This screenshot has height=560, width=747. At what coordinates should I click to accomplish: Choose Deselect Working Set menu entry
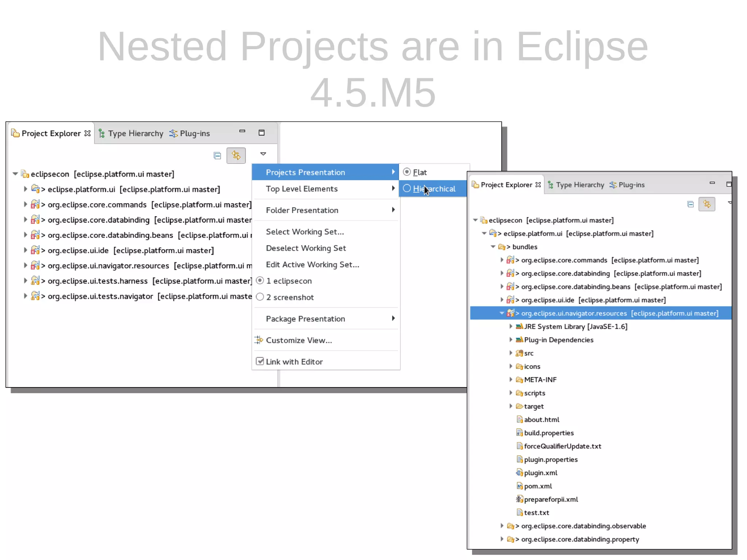pos(325,248)
